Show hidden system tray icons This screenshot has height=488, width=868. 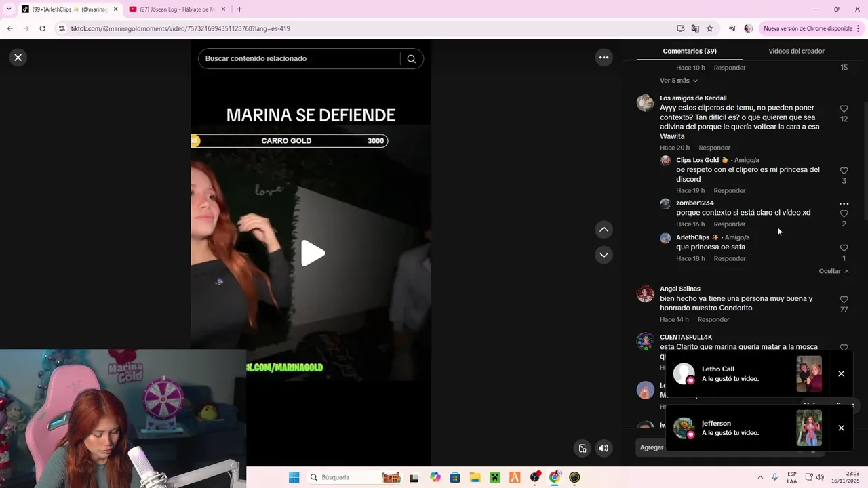coord(759,477)
